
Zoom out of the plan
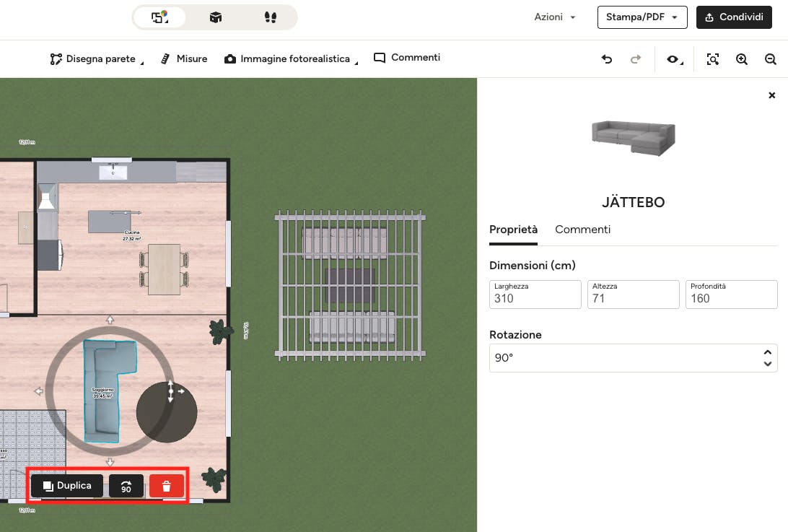point(771,59)
